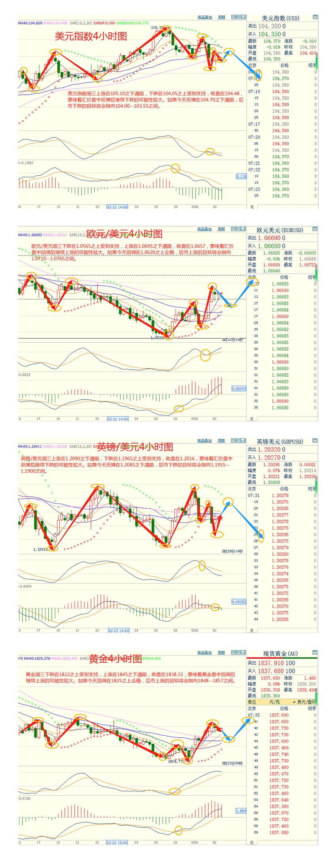Open 周期 period selector on EUR/USD chart
This screenshot has width=336, height=868.
point(221,229)
